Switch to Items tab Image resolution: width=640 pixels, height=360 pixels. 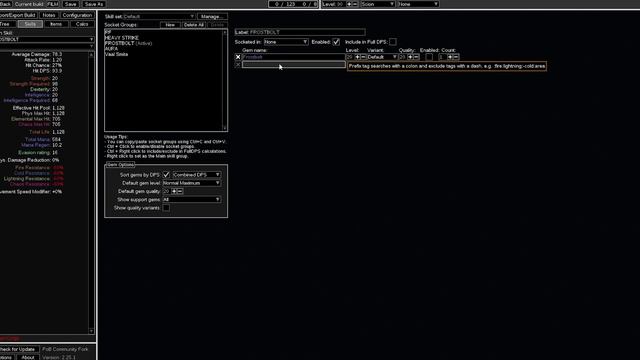click(56, 24)
